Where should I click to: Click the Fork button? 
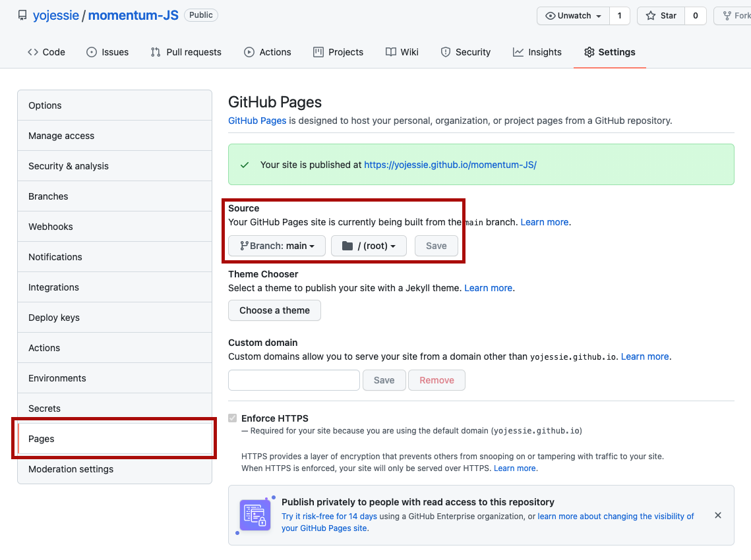(x=733, y=16)
